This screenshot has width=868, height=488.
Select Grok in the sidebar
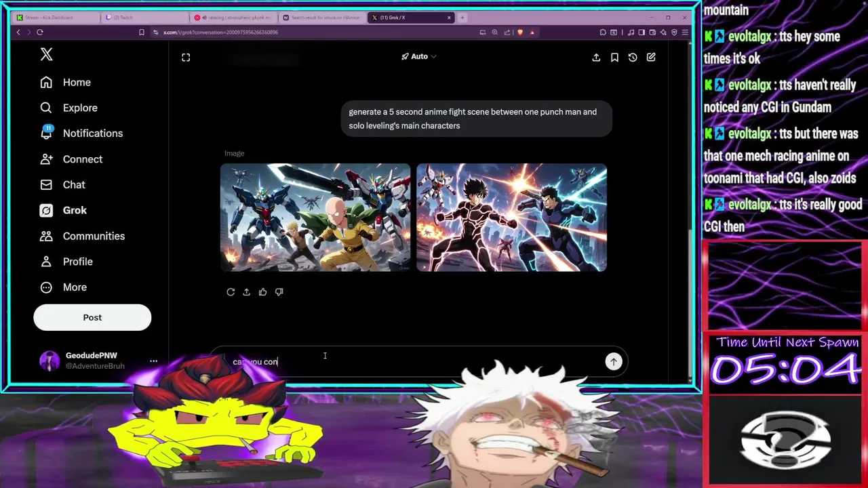pyautogui.click(x=63, y=210)
